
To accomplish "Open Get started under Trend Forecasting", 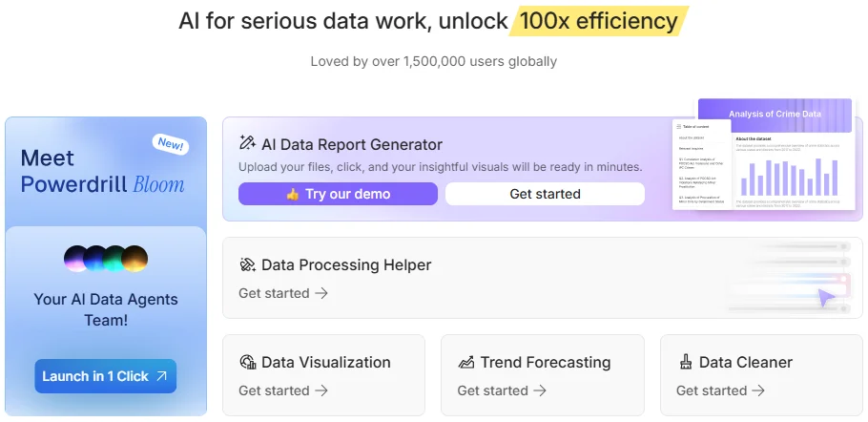I will (x=502, y=390).
